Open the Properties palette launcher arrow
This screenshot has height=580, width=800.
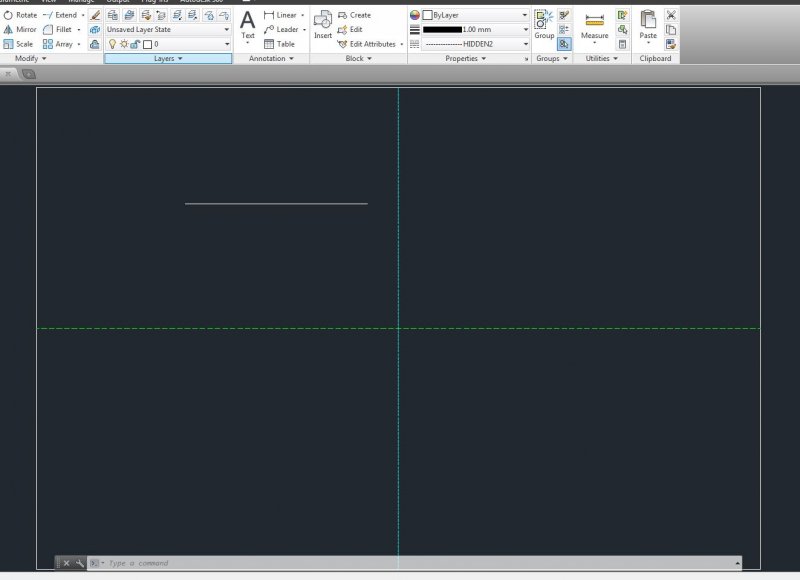[526, 59]
